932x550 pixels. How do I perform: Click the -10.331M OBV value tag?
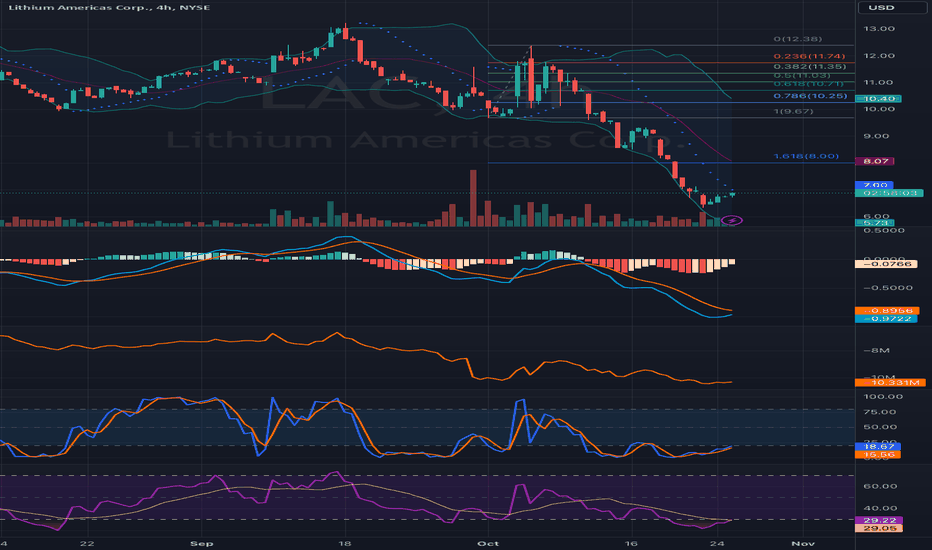click(890, 382)
